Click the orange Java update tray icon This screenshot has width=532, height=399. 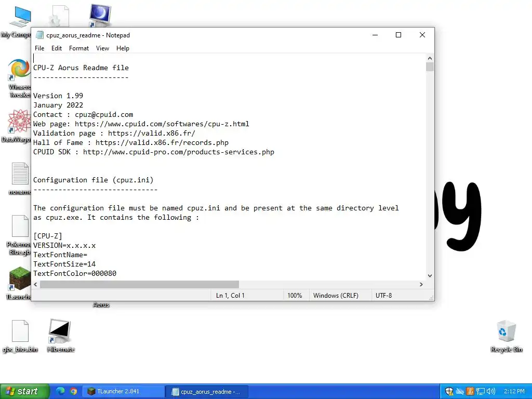point(470,391)
